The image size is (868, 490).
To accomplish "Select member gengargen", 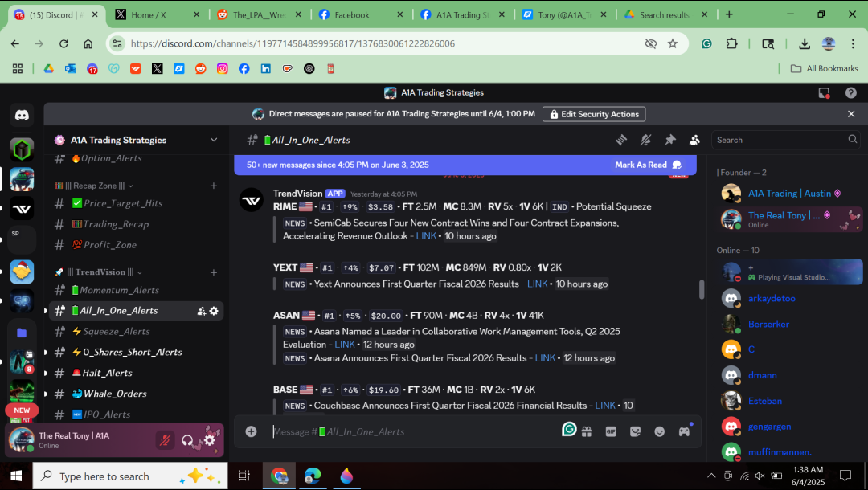I will (x=789, y=427).
